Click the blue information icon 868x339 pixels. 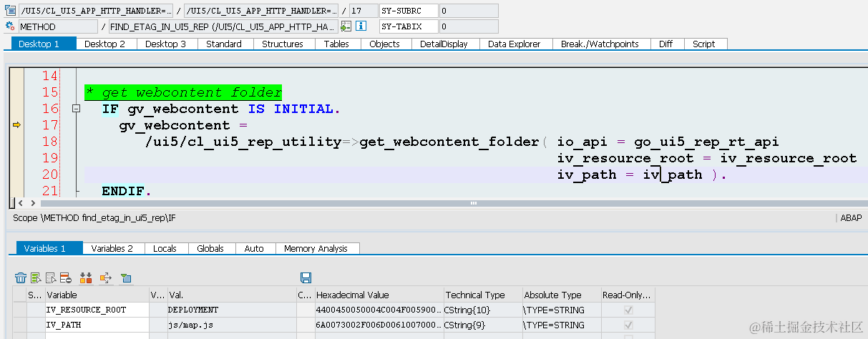click(361, 26)
